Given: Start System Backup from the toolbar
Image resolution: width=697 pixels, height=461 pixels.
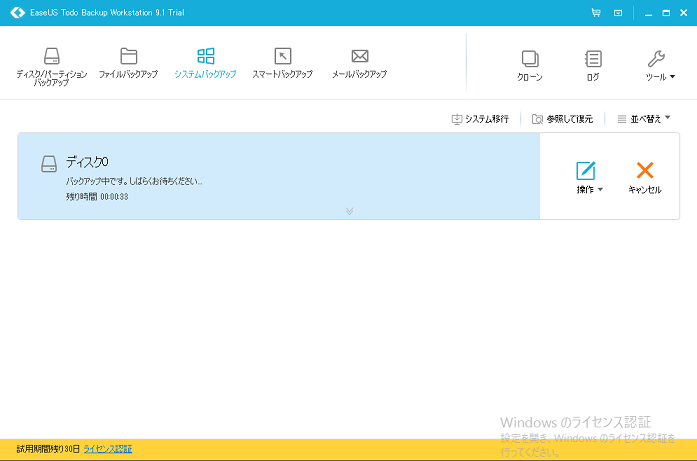Looking at the screenshot, I should 205,64.
